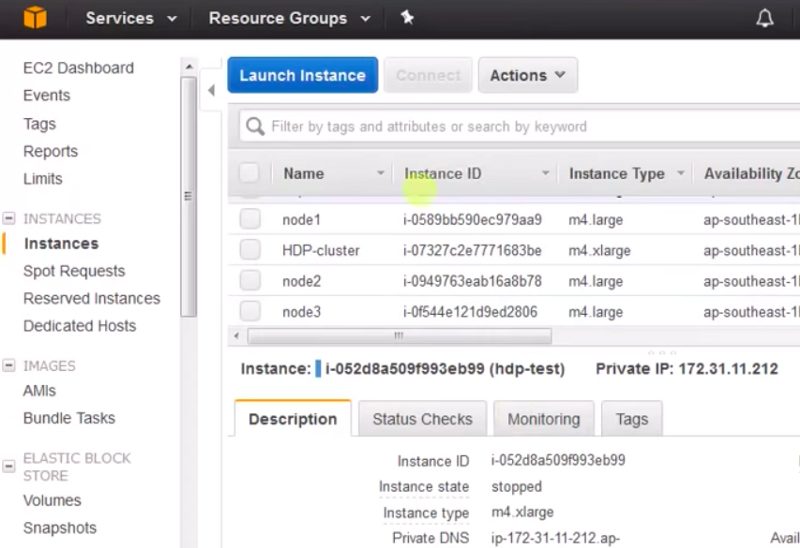The image size is (800, 548).
Task: Click Private IP 172.31.11.212 text
Action: (x=687, y=368)
